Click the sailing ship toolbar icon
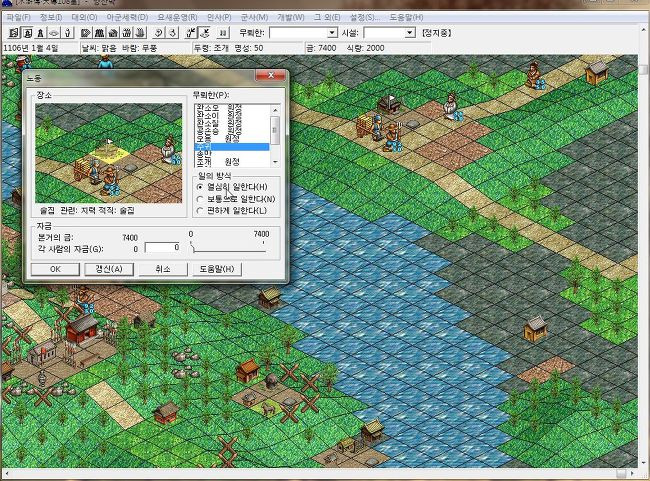Viewport: 650px width, 481px height. 141,32
